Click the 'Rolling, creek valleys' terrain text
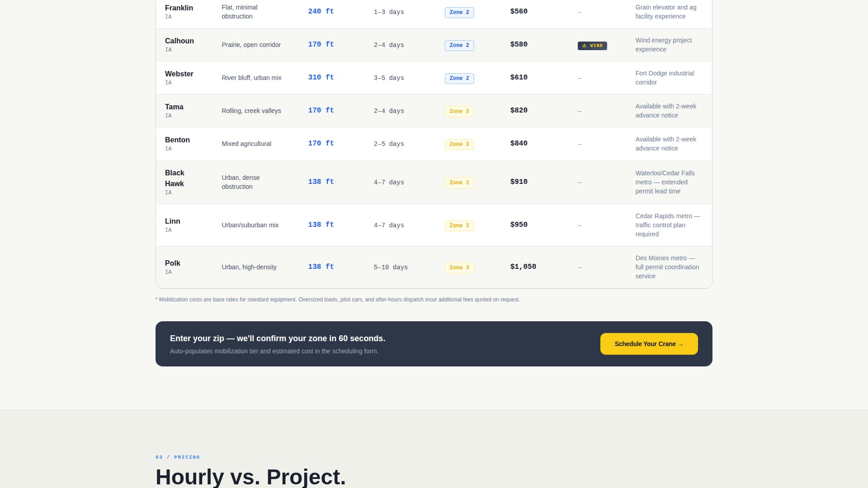 [251, 111]
